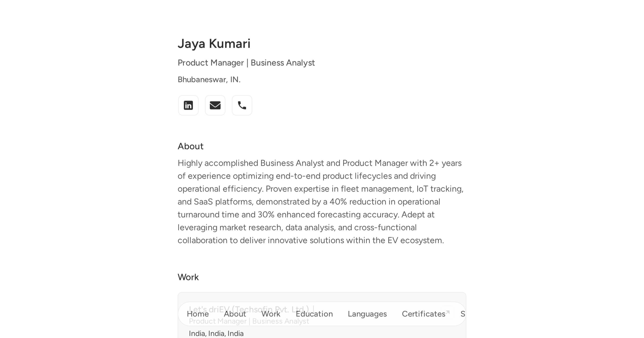Screen dimensions: 644x338
Task: Click the email envelope icon
Action: 215,105
